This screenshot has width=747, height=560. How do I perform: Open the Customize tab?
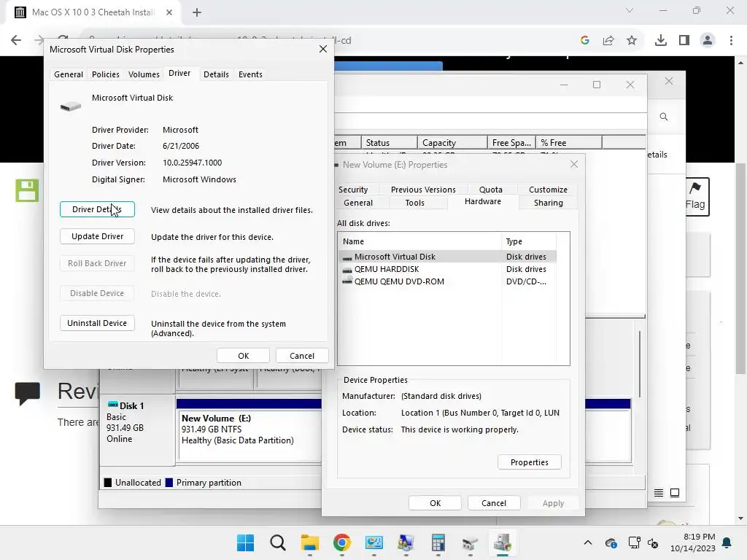coord(548,190)
